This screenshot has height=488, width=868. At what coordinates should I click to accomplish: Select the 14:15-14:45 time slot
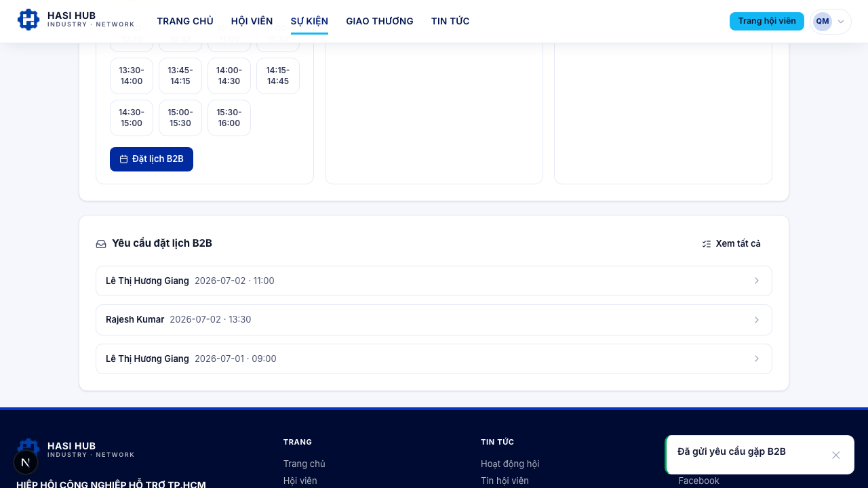point(278,76)
